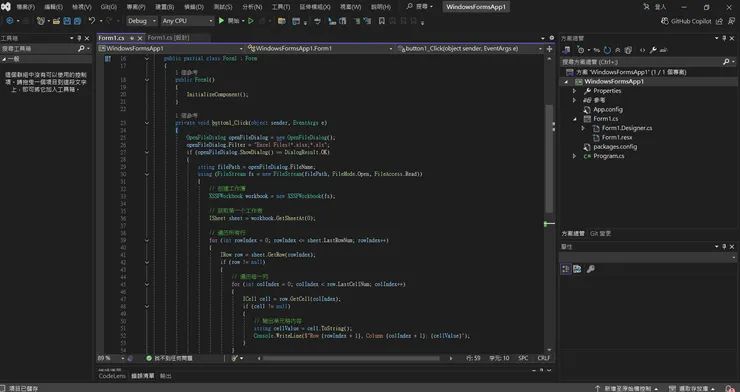
Task: Open the Debug configuration dropdown
Action: [142, 21]
